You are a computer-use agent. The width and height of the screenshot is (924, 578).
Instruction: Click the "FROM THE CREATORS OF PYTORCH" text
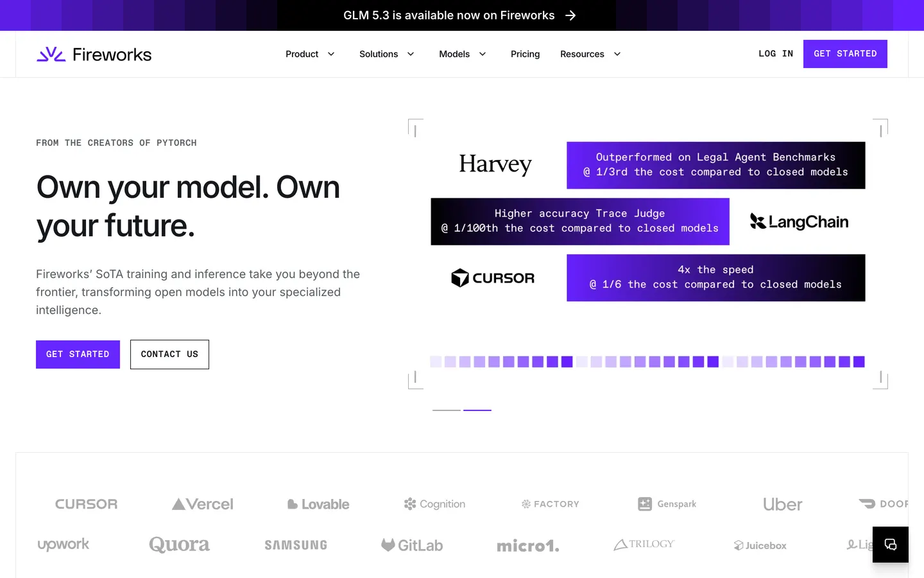116,143
